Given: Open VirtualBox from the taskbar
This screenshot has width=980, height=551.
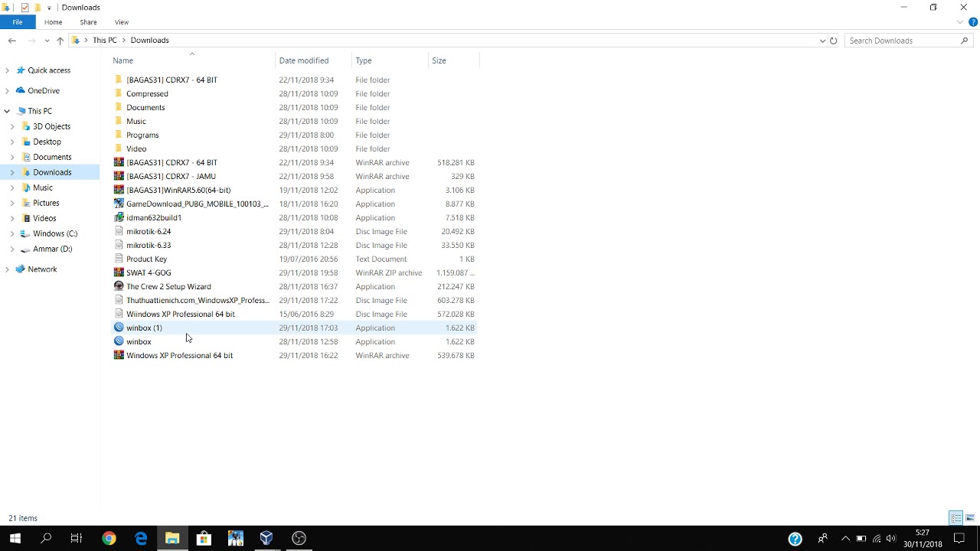Looking at the screenshot, I should tap(266, 538).
